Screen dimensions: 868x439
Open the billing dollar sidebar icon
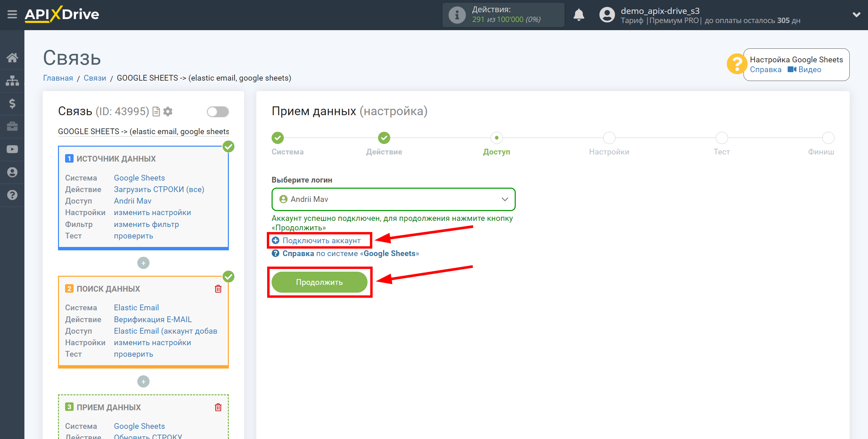[12, 103]
